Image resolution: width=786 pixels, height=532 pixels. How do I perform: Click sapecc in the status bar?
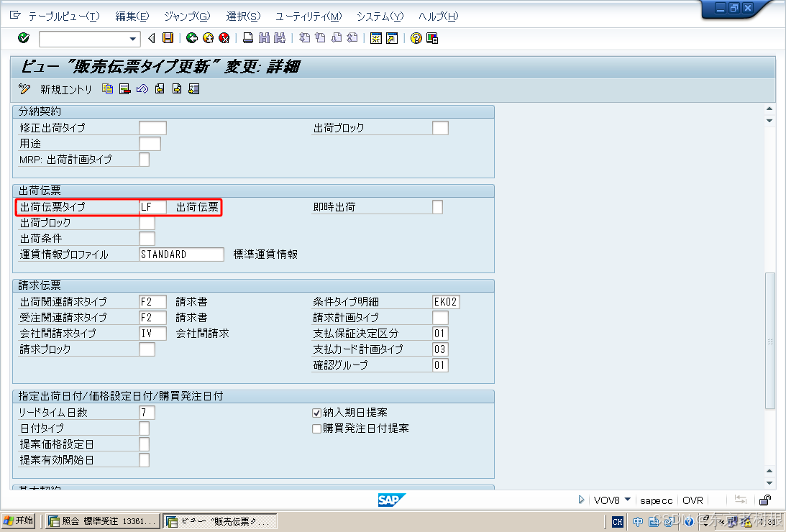pyautogui.click(x=656, y=500)
